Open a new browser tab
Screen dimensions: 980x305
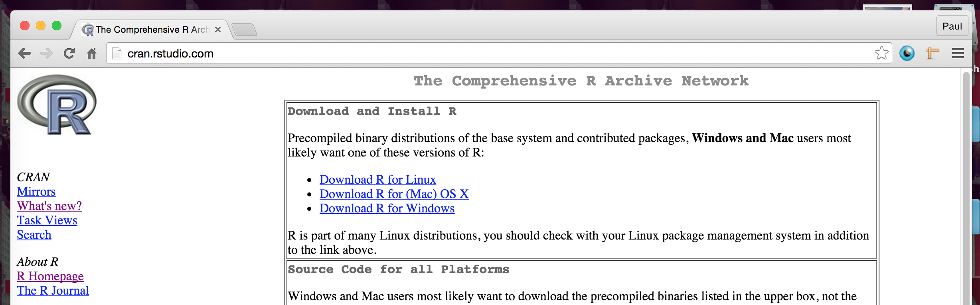click(244, 30)
